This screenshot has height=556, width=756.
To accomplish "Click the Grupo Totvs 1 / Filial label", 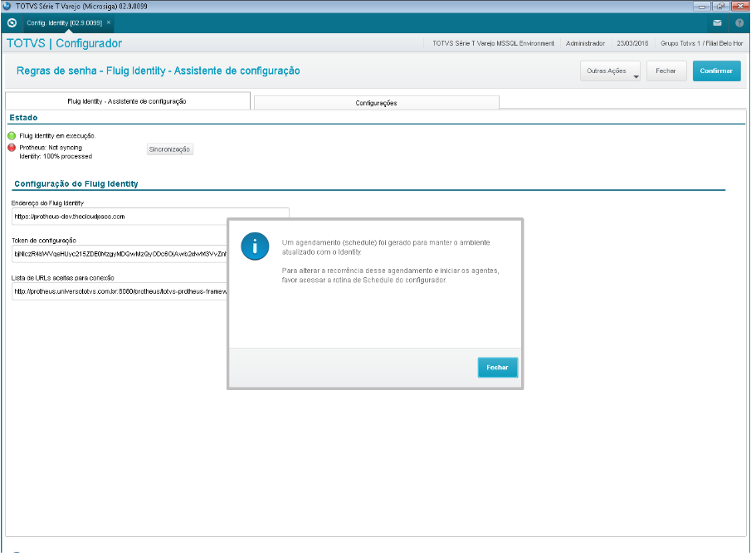I will point(701,43).
